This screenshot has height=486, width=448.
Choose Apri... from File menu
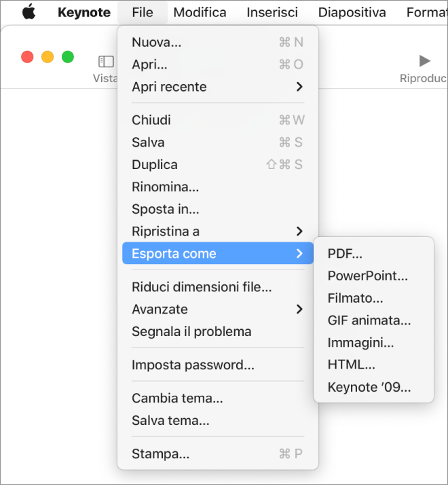click(218, 64)
